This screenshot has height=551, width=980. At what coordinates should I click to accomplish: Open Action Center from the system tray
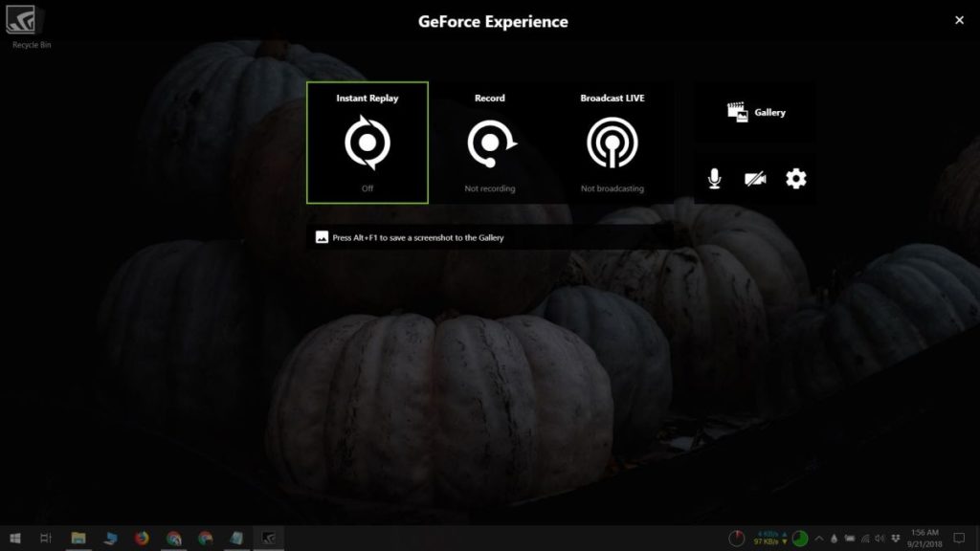958,538
